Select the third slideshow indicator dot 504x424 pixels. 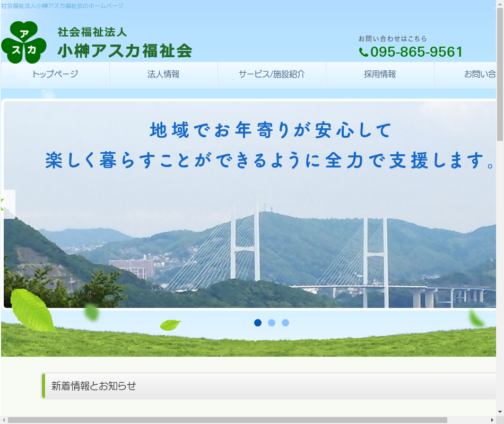(285, 323)
